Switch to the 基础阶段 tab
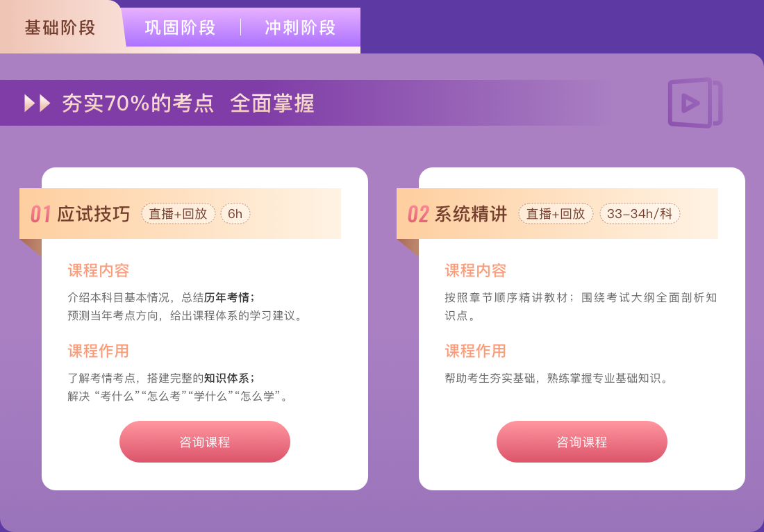Screen dimensions: 764x532 [x=60, y=28]
